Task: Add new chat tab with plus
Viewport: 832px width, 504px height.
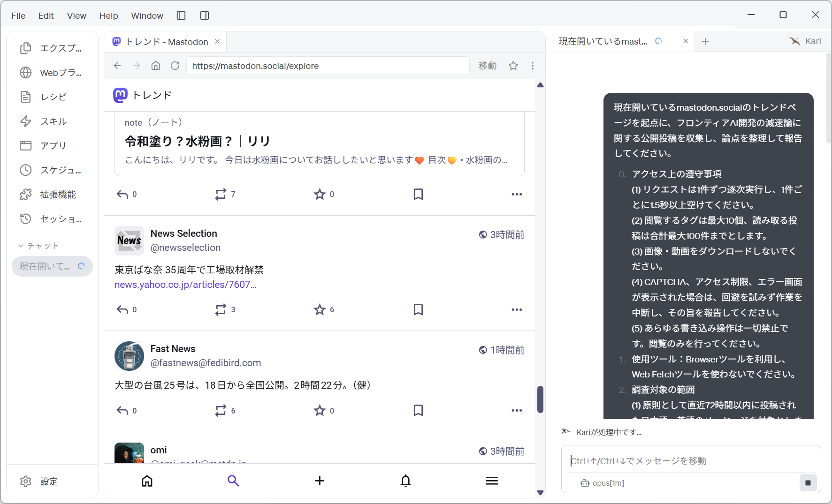Action: click(x=705, y=41)
